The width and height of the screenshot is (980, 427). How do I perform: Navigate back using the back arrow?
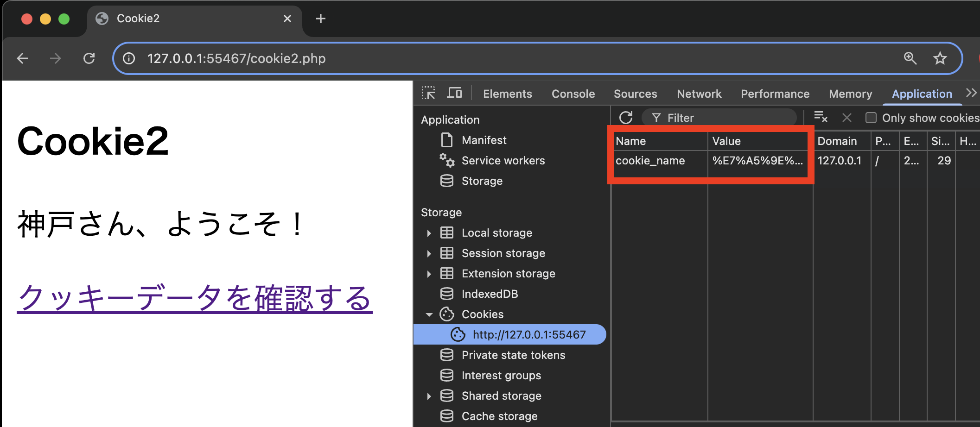[23, 58]
